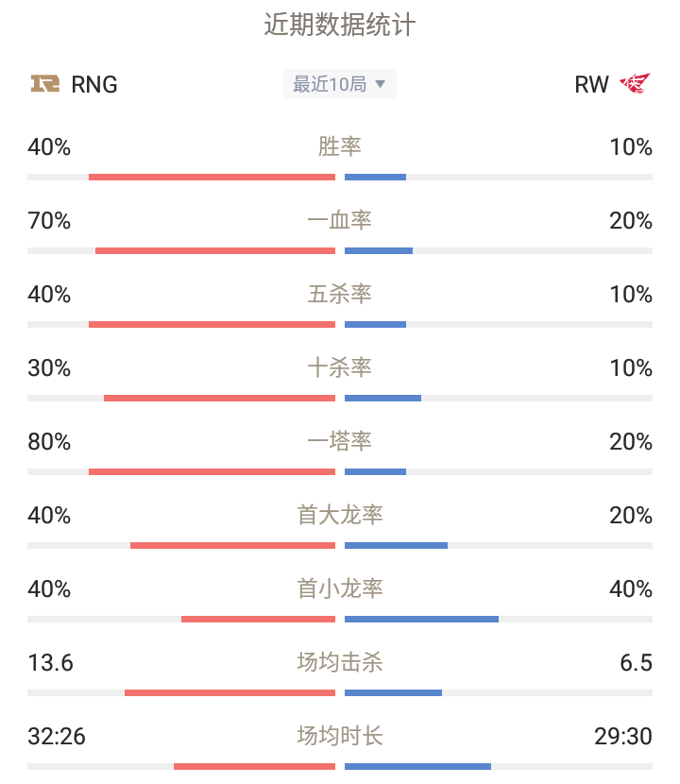Click the 十杀率 stat label

[x=339, y=367]
